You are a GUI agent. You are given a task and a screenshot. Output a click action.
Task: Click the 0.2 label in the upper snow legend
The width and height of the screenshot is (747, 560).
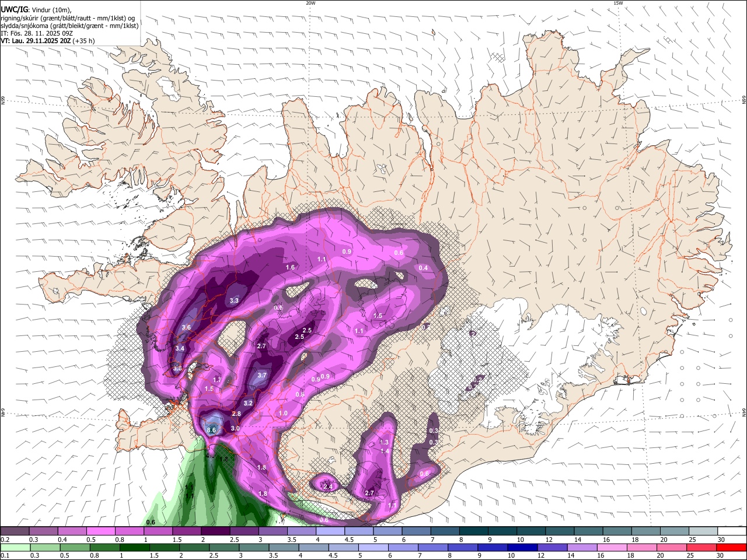pyautogui.click(x=5, y=540)
